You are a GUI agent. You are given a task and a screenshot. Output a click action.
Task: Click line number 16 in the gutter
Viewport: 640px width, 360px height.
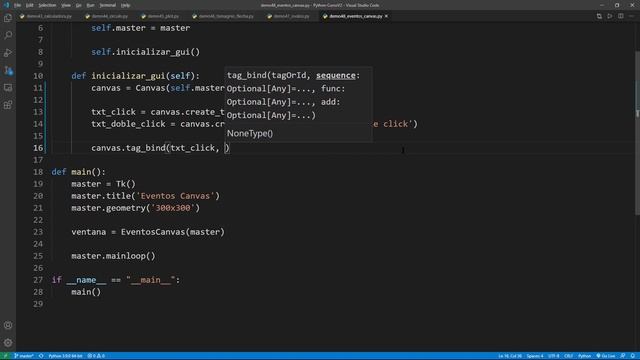[x=38, y=148]
